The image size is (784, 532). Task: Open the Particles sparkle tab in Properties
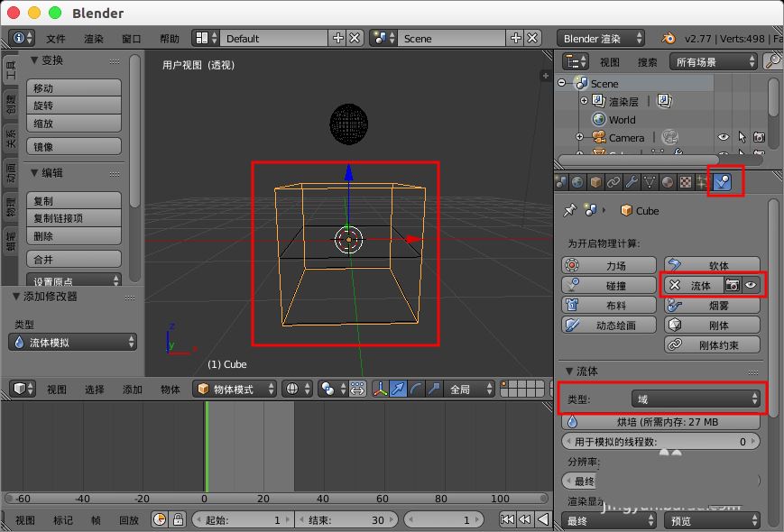(701, 182)
